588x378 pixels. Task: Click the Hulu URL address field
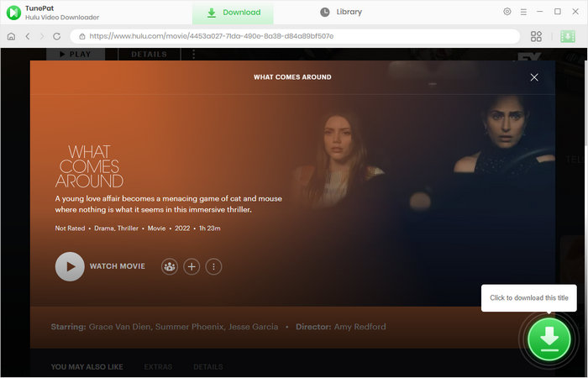(295, 36)
